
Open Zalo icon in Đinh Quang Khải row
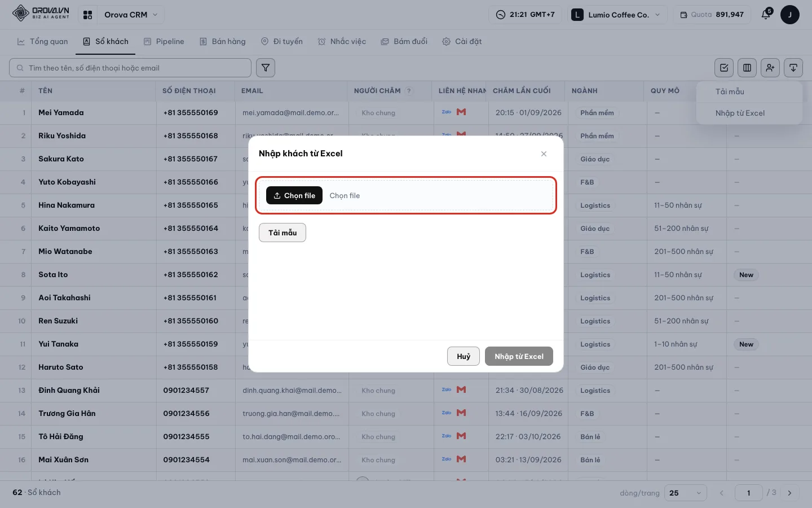[x=447, y=389]
